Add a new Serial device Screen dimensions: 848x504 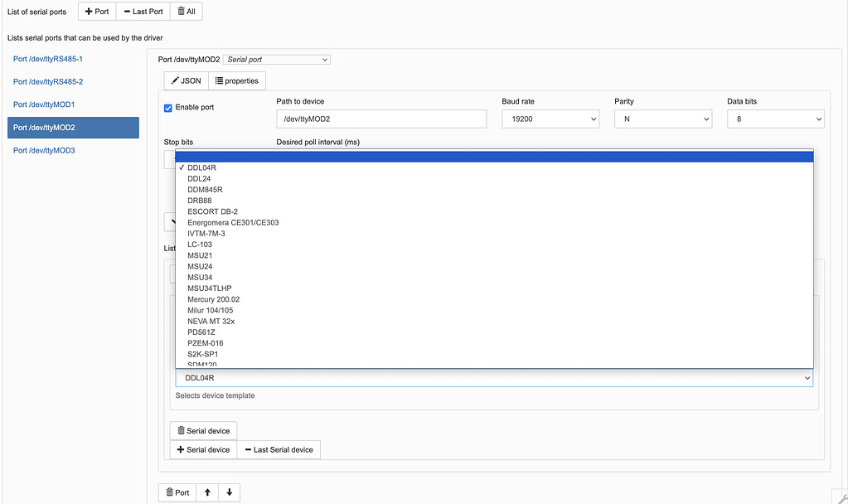coord(203,450)
